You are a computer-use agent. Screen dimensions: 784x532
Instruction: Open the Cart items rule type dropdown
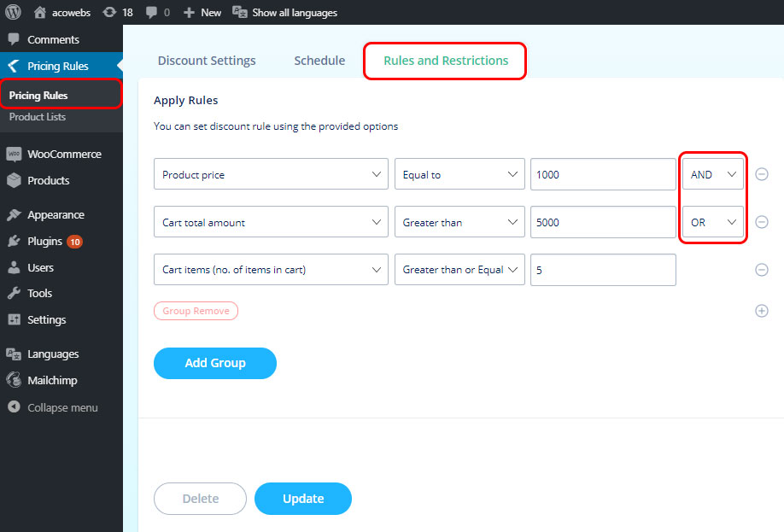pos(271,270)
